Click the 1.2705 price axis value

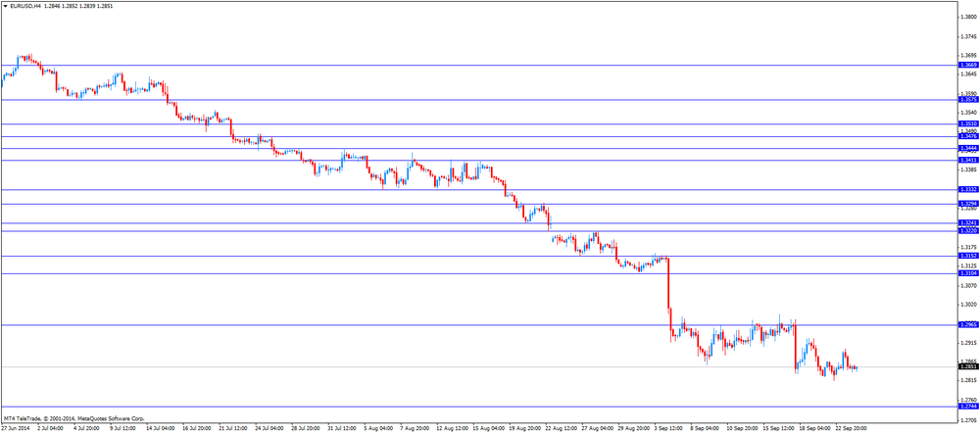coord(969,420)
